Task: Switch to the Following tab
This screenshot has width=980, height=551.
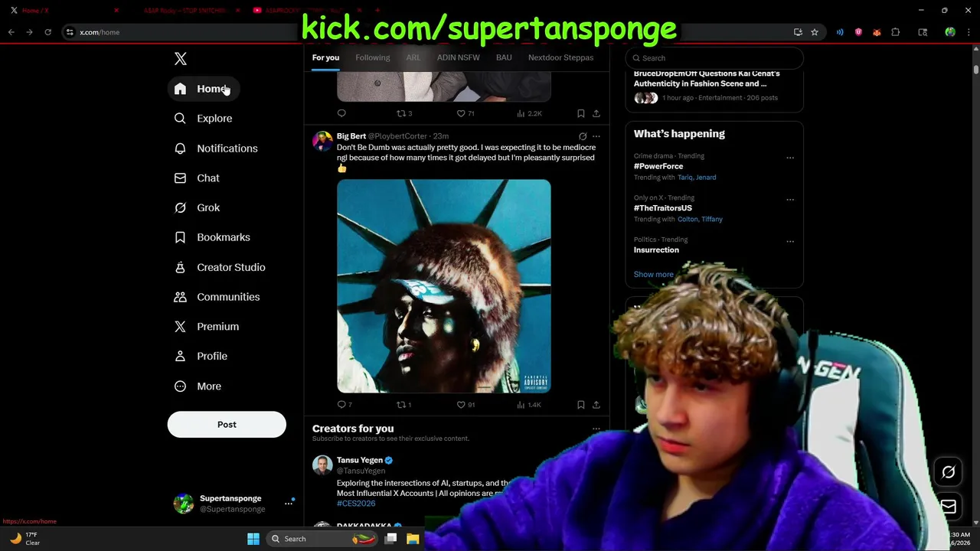Action: pyautogui.click(x=373, y=57)
